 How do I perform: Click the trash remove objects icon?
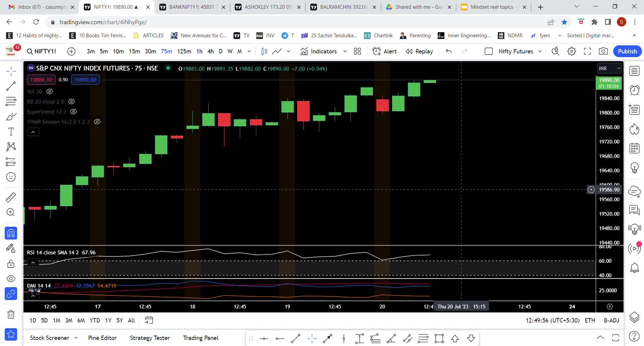[x=11, y=314]
